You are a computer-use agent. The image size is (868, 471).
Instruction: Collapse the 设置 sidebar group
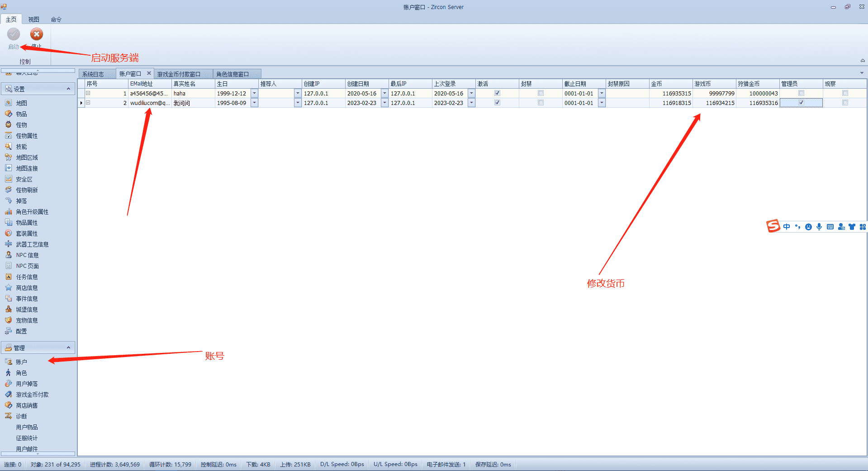[68, 89]
